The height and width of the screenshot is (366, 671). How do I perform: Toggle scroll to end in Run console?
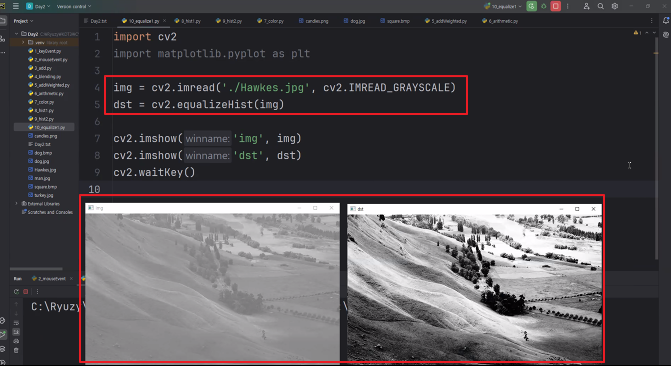16,332
